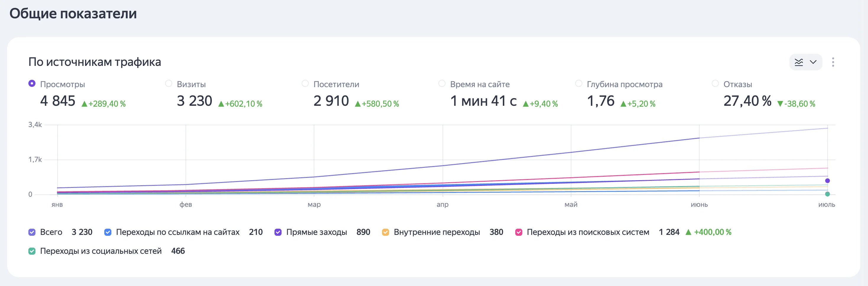Toggle the Внутренние переходы checkbox
Image resolution: width=868 pixels, height=286 pixels.
[x=386, y=232]
